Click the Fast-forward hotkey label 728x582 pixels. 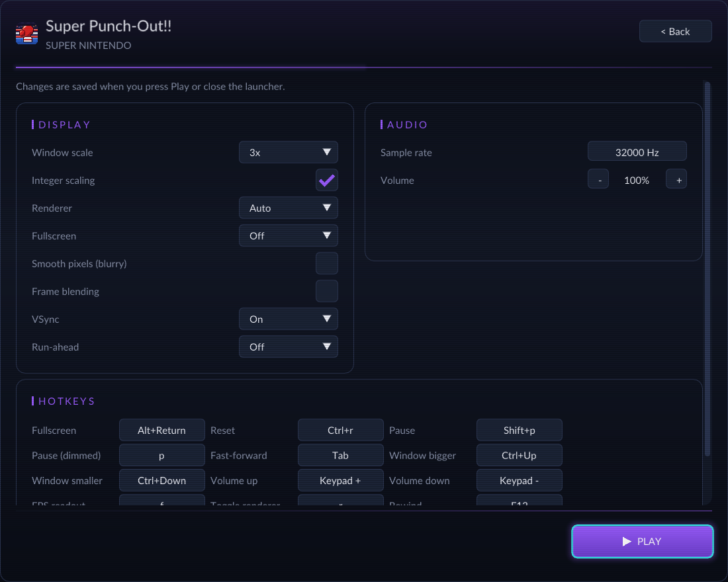pyautogui.click(x=239, y=455)
